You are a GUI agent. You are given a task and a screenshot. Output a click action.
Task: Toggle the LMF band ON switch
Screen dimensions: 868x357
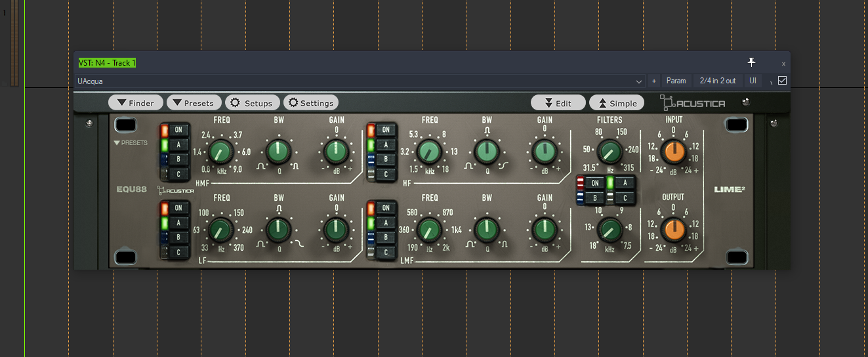point(386,208)
